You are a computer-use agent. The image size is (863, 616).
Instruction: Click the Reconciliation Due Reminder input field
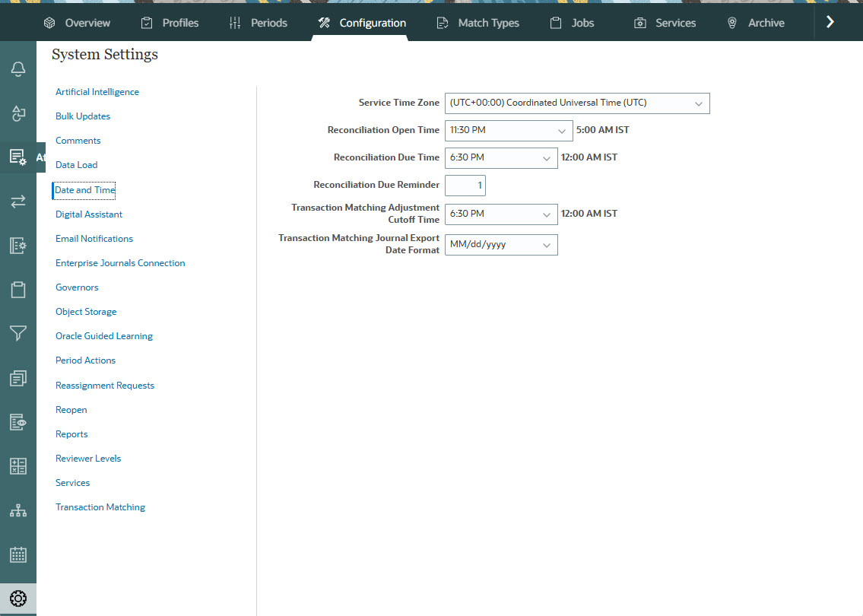[465, 185]
